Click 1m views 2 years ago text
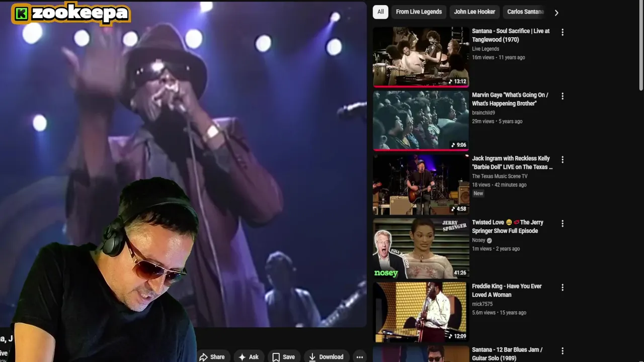 coord(496,249)
